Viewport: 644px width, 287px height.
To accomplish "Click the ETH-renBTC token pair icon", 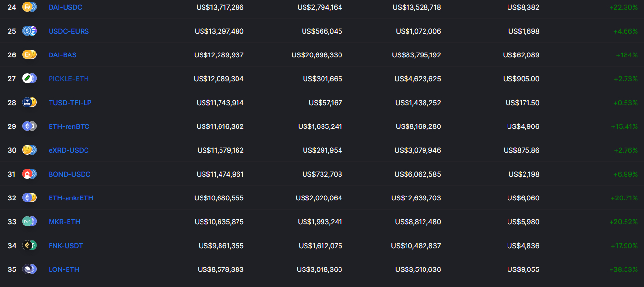I will click(30, 126).
